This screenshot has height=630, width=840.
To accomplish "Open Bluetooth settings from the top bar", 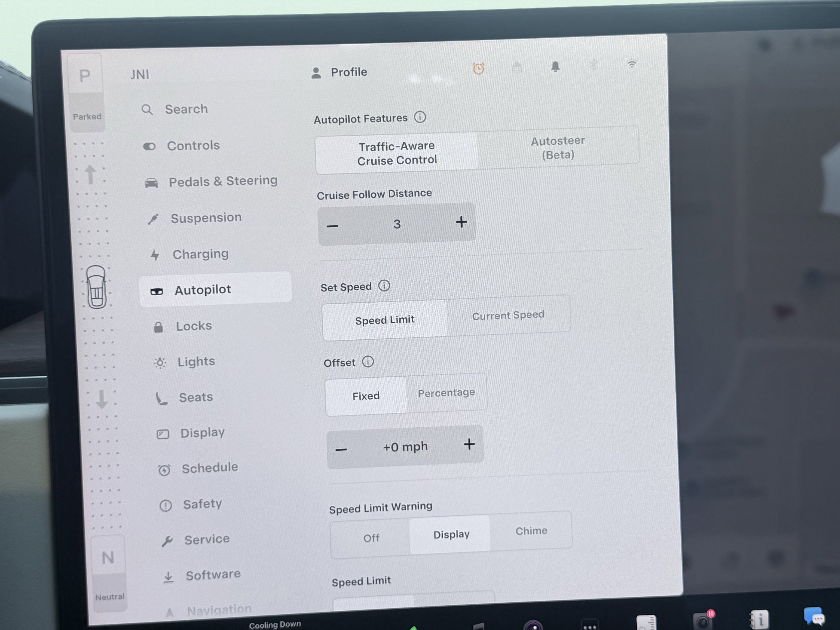I will point(594,65).
